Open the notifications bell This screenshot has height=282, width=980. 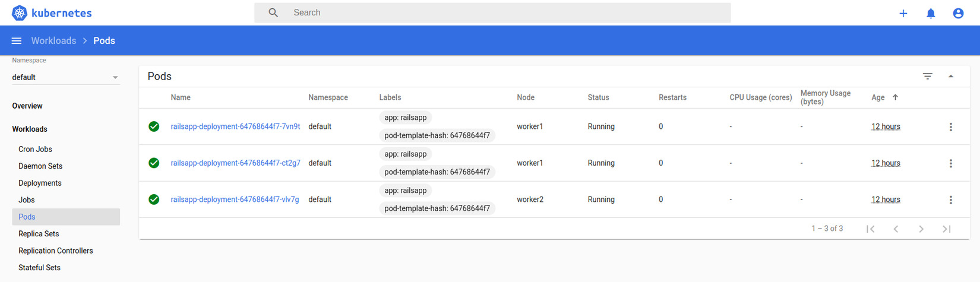click(931, 13)
